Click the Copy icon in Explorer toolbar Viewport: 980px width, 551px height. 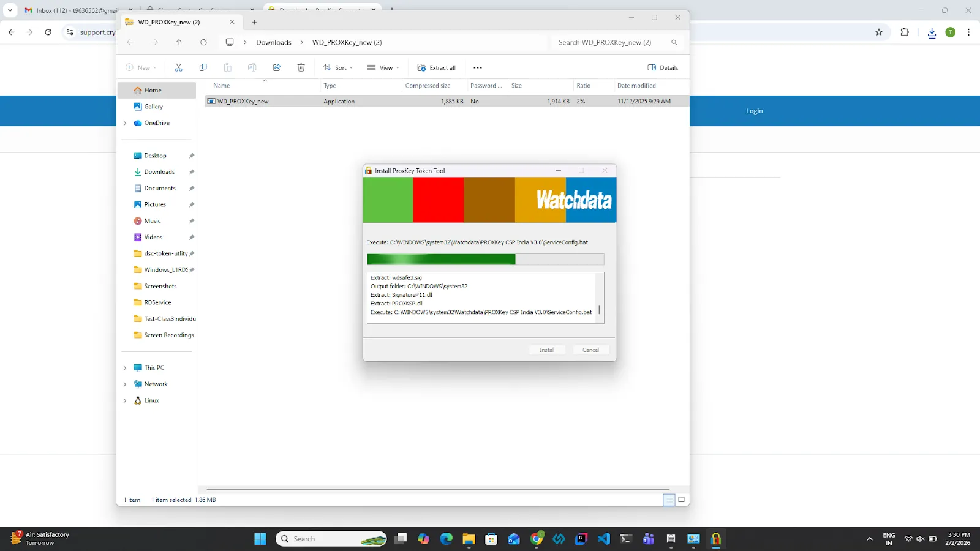pos(203,67)
